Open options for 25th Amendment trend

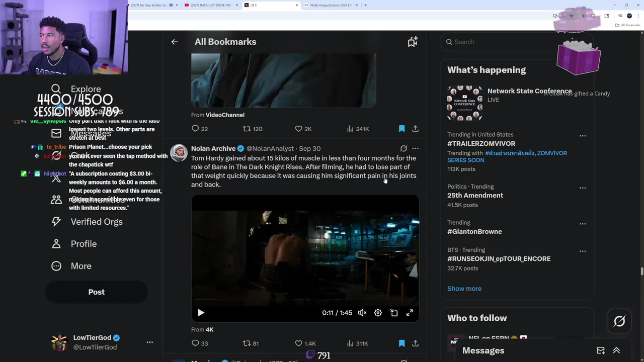583,188
